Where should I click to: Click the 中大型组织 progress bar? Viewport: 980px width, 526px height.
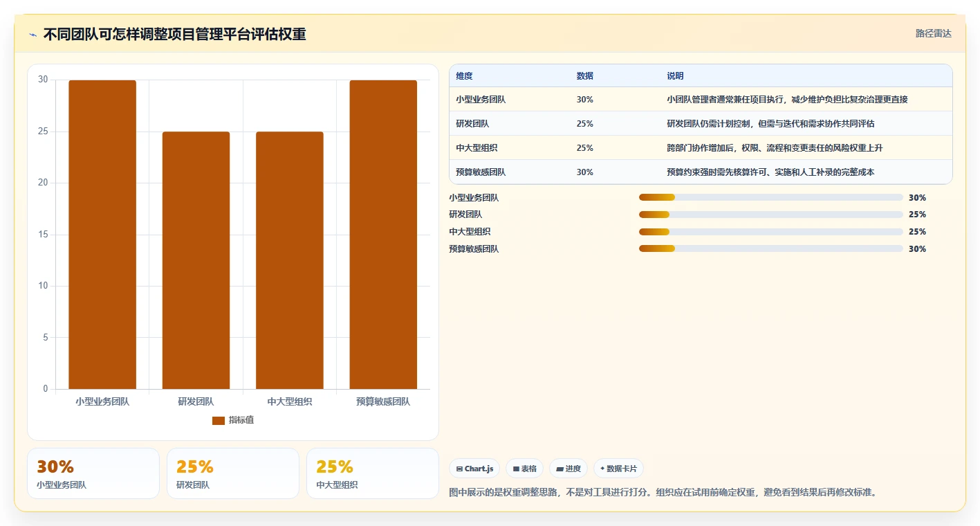click(771, 231)
